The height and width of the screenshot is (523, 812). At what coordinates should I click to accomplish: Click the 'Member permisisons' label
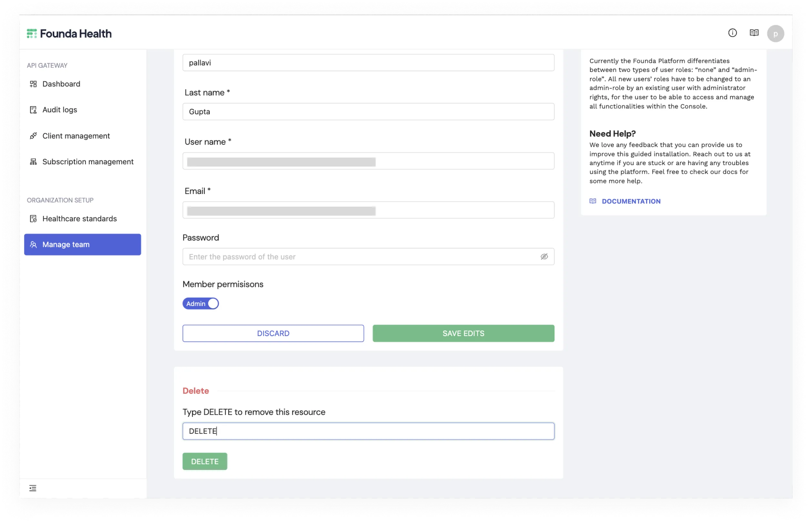(x=223, y=284)
